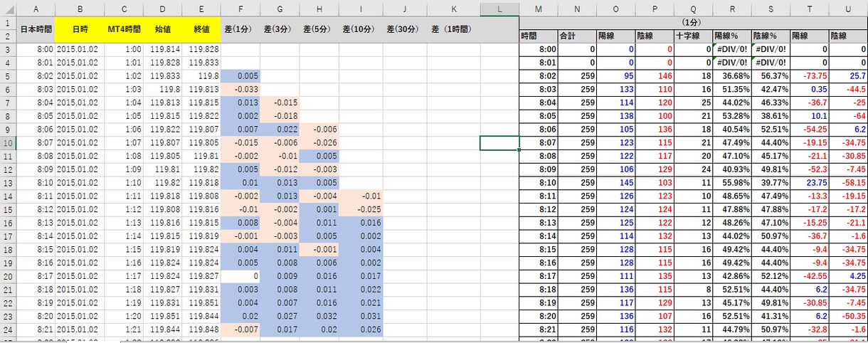Click the 陰線% header cell

pyautogui.click(x=771, y=36)
